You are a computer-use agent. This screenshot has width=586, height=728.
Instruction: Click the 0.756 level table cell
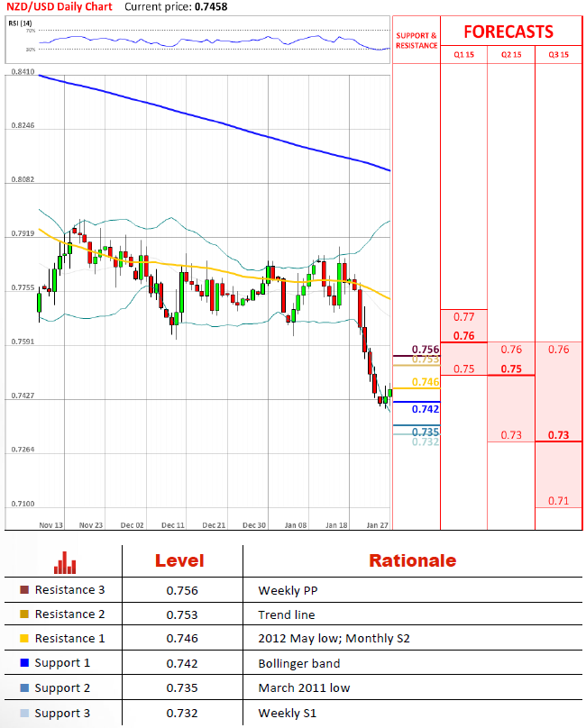(x=182, y=590)
